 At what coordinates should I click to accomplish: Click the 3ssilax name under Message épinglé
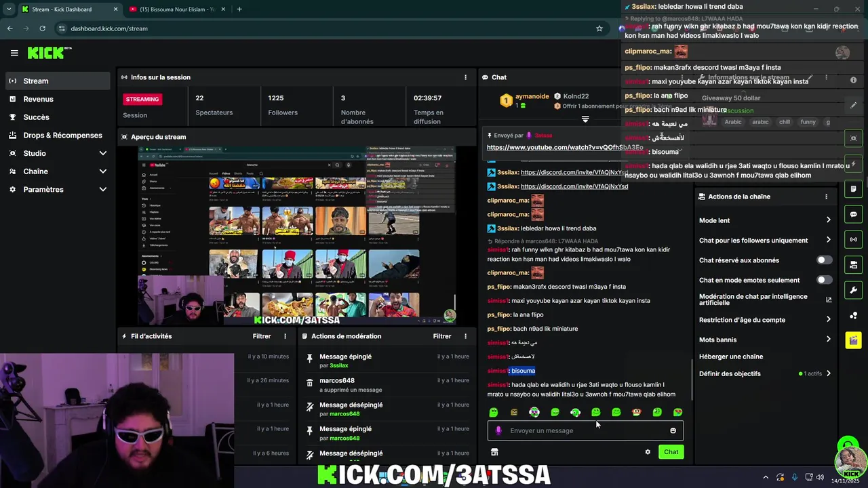[338, 366]
